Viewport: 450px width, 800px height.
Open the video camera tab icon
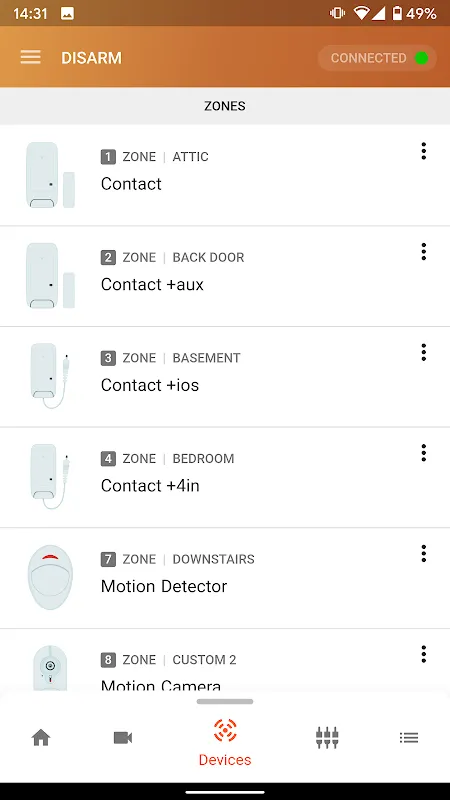[x=123, y=738]
